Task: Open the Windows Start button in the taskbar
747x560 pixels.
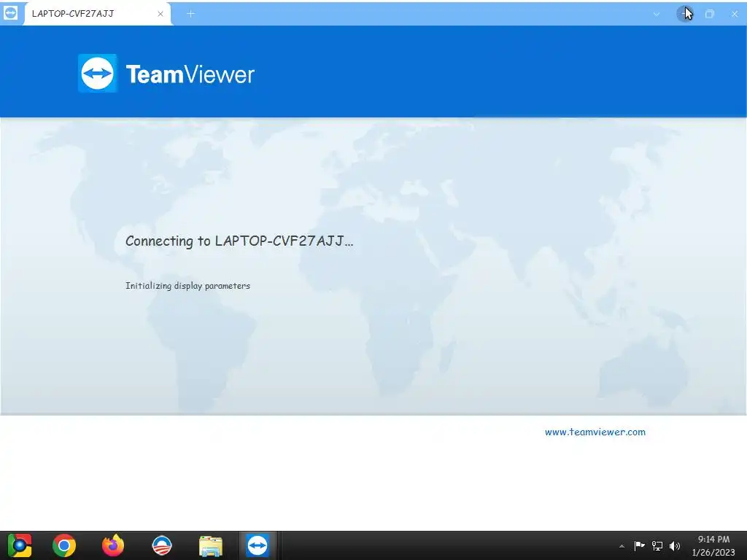Action: click(20, 545)
